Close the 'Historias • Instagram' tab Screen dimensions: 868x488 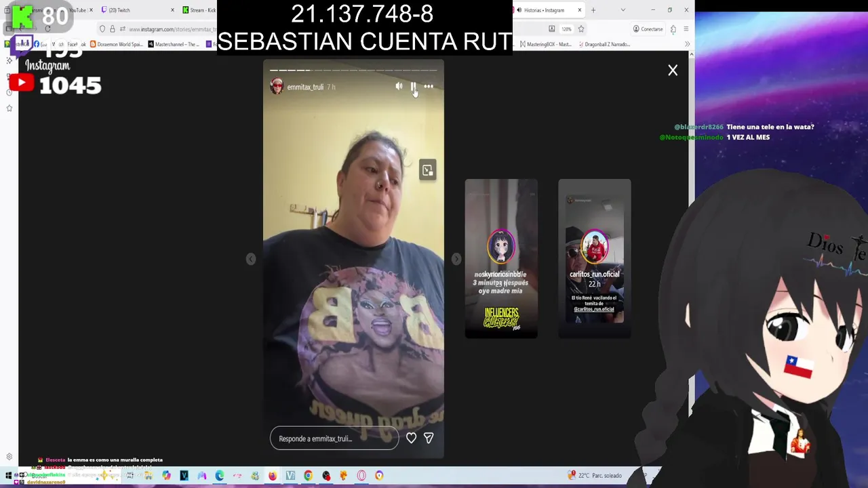click(580, 10)
